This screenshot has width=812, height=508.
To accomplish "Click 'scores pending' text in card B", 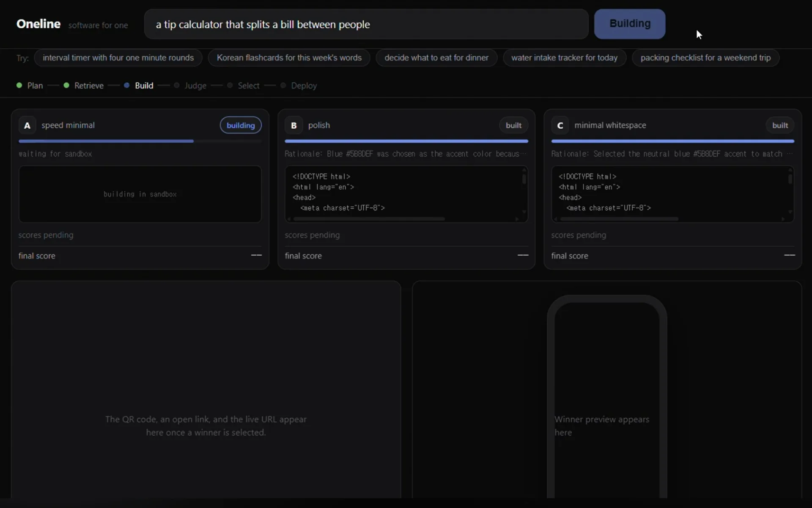I will point(312,235).
